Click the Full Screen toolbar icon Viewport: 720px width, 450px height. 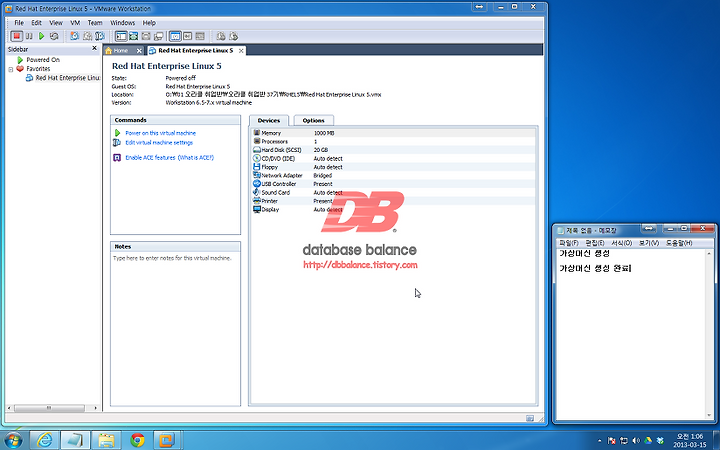pyautogui.click(x=134, y=36)
